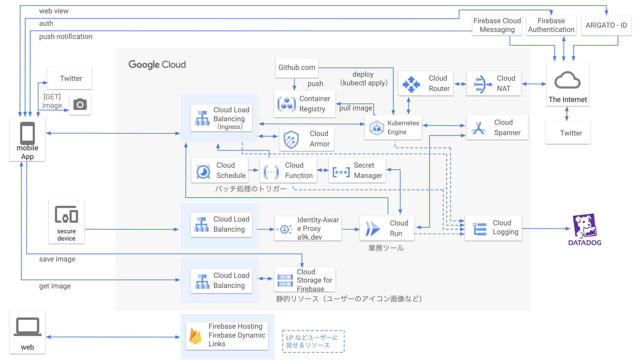Select the ARIGATO - ID box
Viewport: 644px width, 362px height.
pos(606,25)
